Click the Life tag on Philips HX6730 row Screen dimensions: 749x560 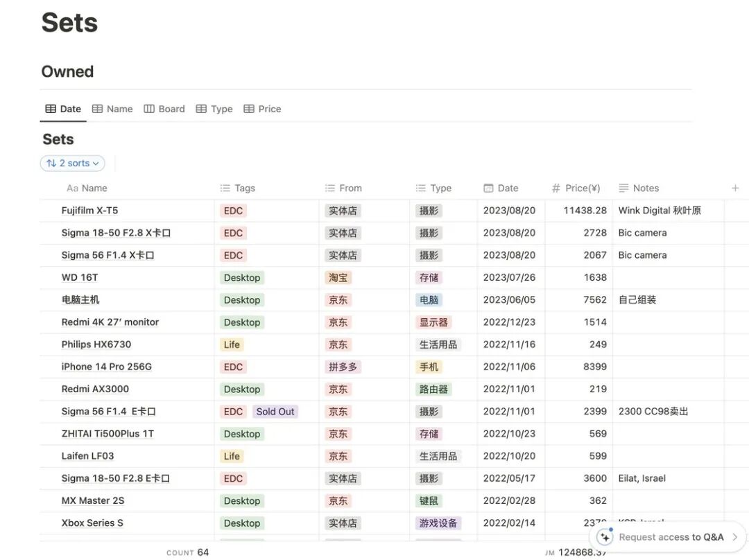[232, 344]
